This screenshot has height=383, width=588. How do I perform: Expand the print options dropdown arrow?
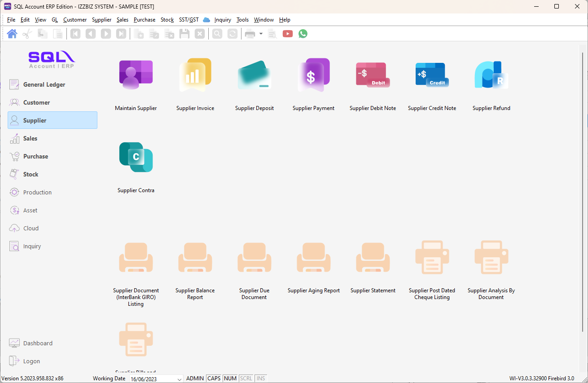coord(261,34)
